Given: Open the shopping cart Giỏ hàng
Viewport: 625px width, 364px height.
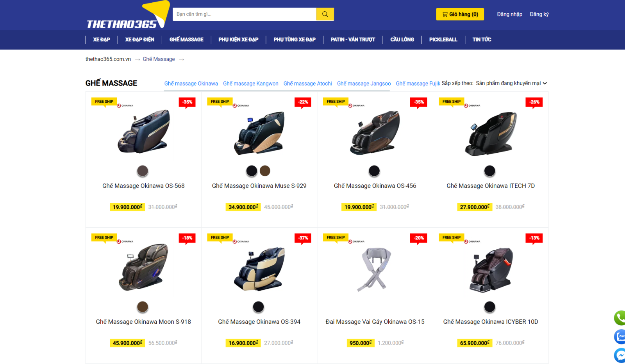Looking at the screenshot, I should pos(460,14).
